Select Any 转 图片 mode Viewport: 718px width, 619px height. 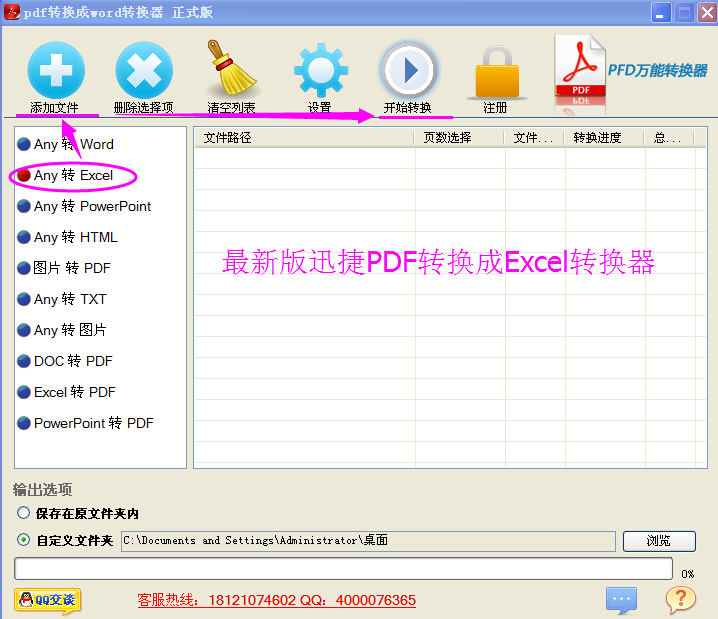click(62, 330)
